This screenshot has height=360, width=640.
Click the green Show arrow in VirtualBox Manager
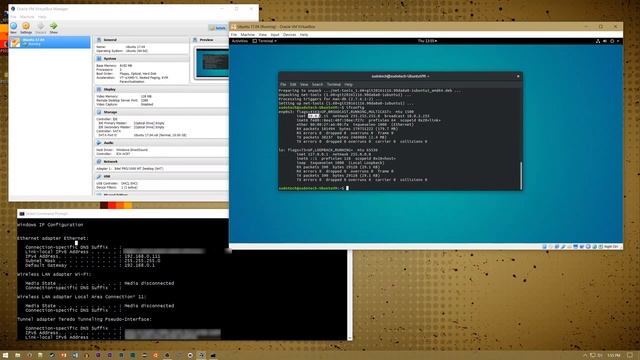point(53,27)
